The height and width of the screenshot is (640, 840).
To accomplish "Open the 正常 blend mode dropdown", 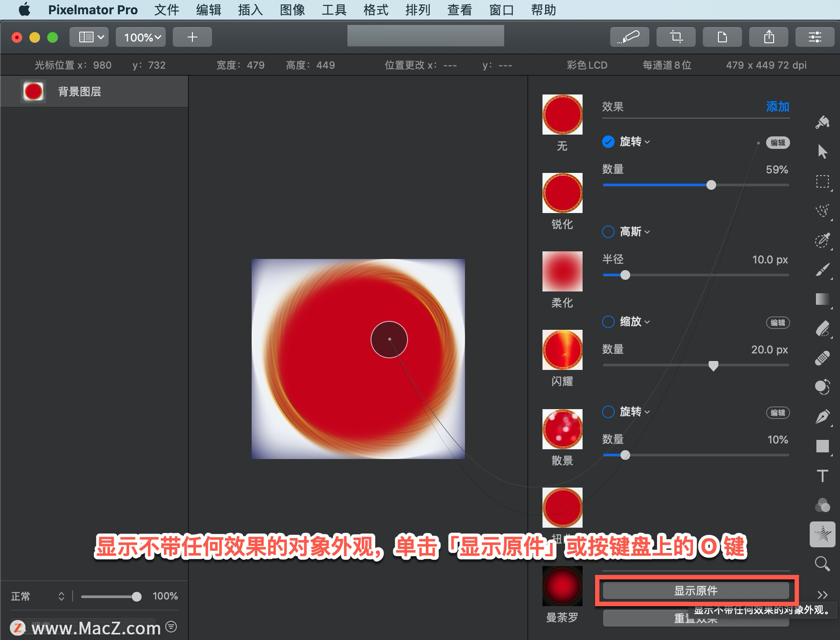I will click(x=38, y=596).
